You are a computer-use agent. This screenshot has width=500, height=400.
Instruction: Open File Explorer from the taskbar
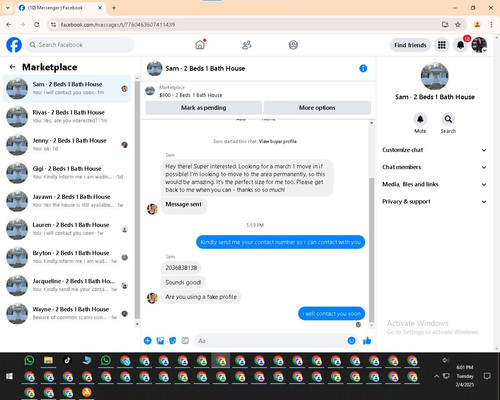click(48, 360)
